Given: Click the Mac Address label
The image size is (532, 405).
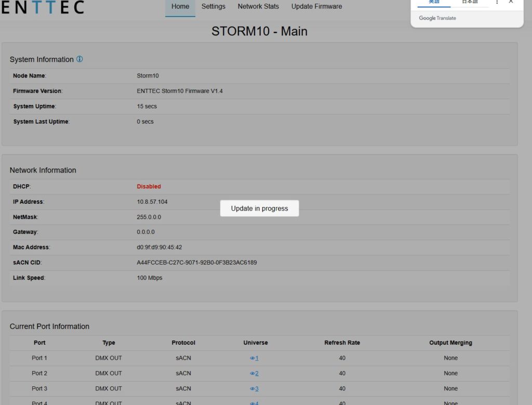Looking at the screenshot, I should click(31, 247).
